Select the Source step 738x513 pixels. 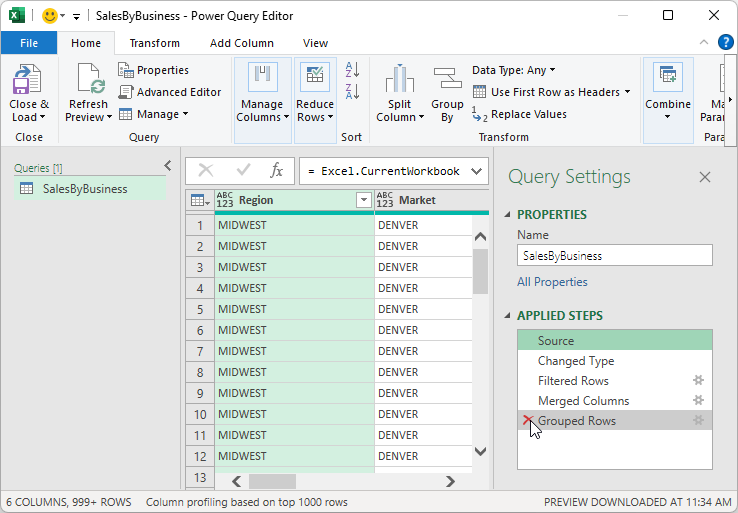(615, 340)
